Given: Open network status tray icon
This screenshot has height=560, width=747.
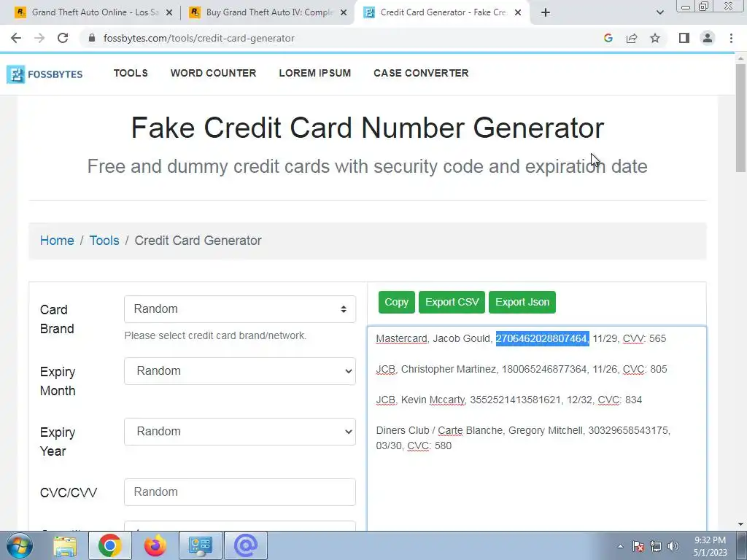Looking at the screenshot, I should click(656, 546).
